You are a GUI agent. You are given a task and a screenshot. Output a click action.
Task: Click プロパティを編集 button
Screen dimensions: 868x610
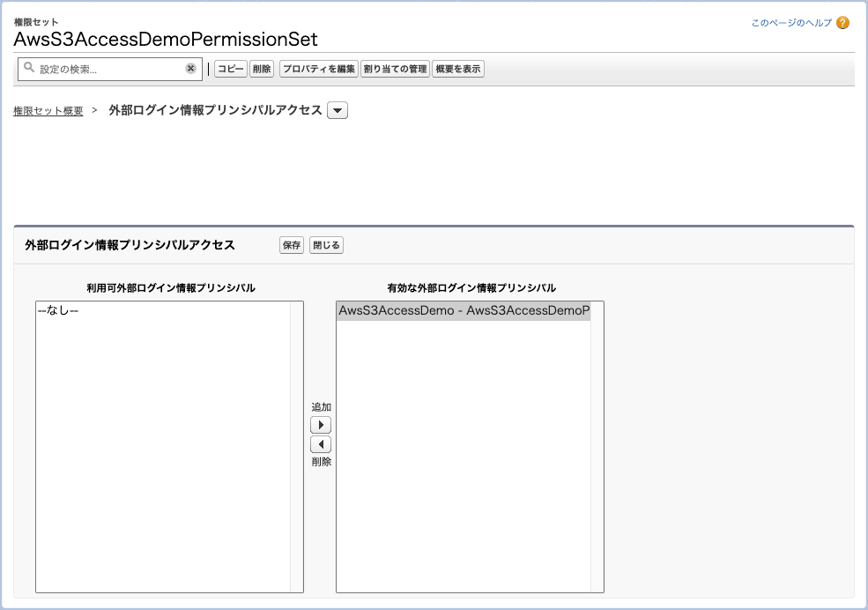(319, 69)
